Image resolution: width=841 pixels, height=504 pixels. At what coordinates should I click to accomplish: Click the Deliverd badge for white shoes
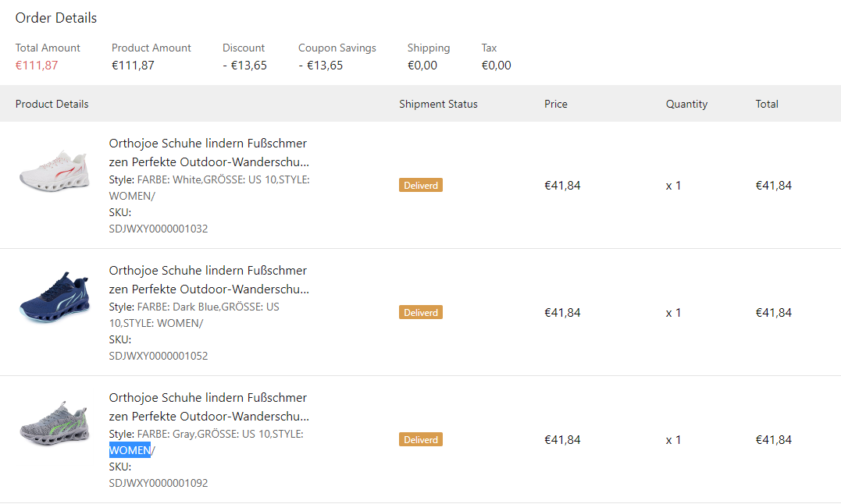pyautogui.click(x=421, y=186)
